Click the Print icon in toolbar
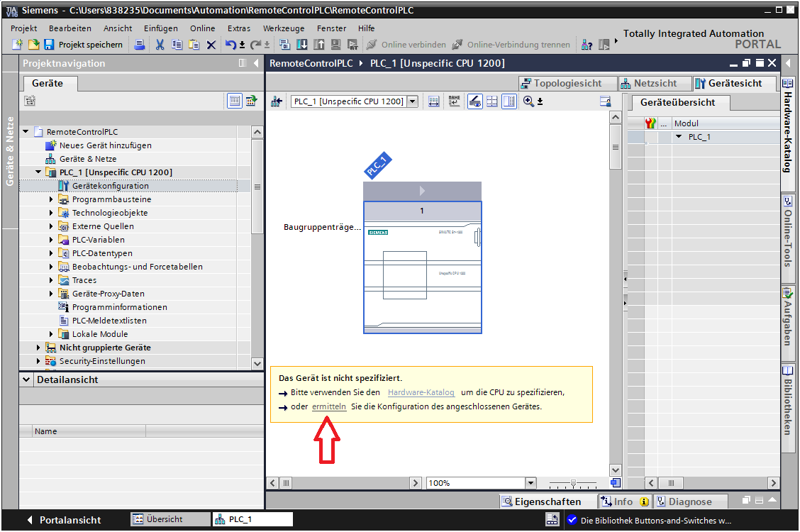 pyautogui.click(x=139, y=45)
